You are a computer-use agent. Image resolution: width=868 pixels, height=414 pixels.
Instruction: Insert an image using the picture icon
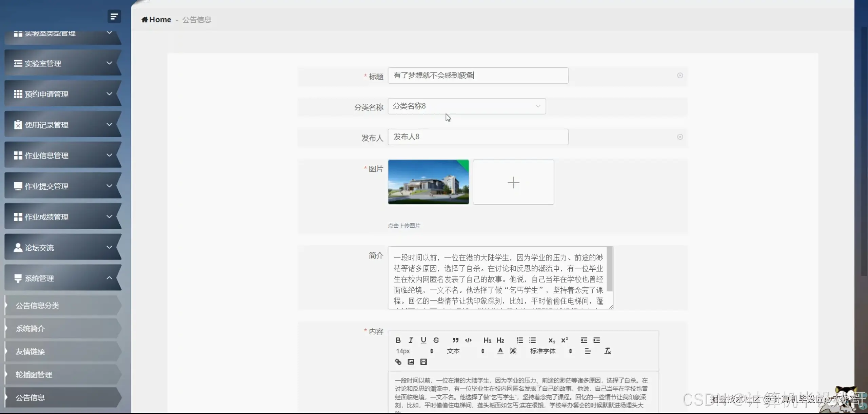coord(411,362)
